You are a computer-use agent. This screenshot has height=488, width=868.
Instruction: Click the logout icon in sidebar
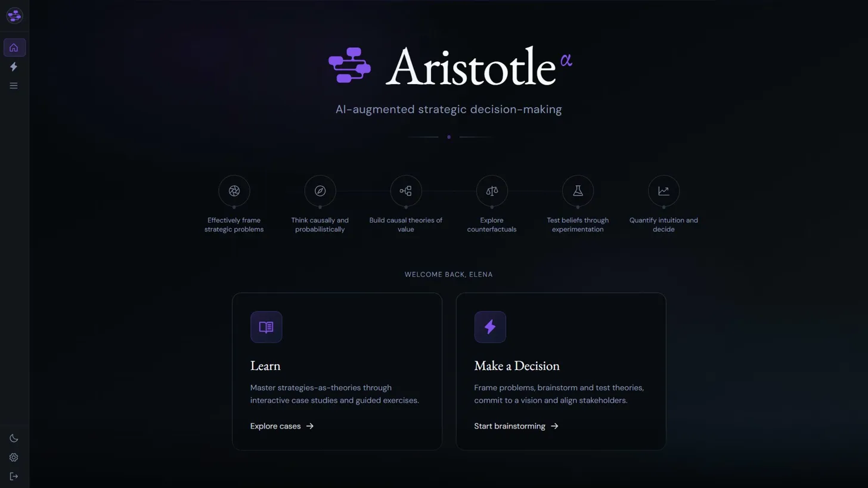tap(14, 476)
